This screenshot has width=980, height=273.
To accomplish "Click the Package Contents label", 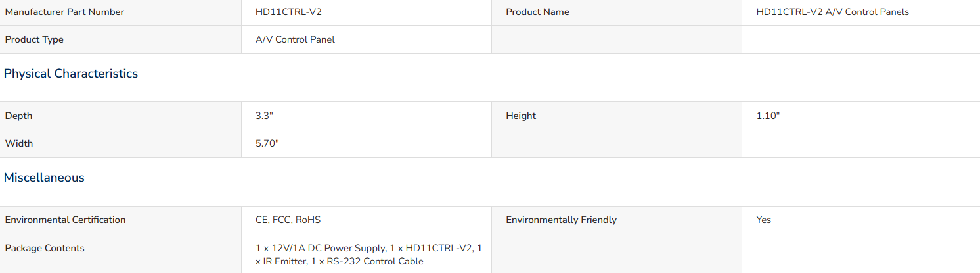I will click(45, 248).
